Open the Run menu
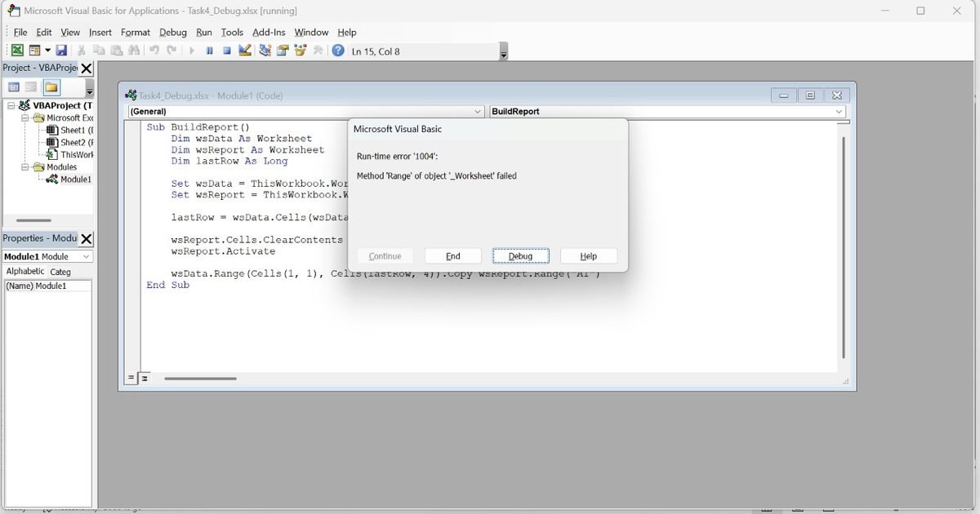The image size is (980, 514). 204,32
